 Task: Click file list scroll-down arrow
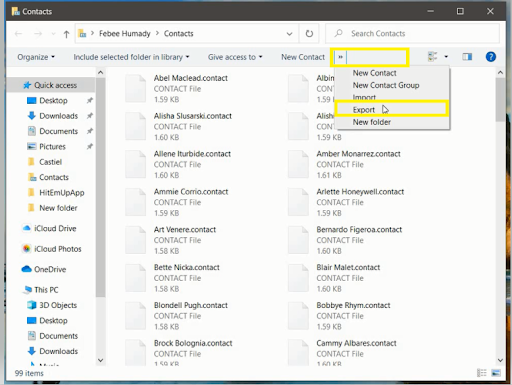click(x=500, y=360)
